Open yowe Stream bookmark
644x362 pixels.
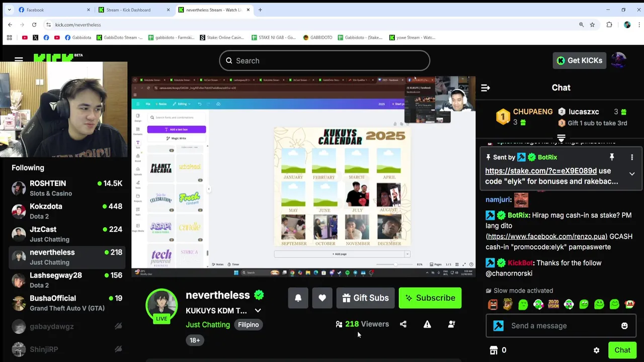click(x=412, y=38)
